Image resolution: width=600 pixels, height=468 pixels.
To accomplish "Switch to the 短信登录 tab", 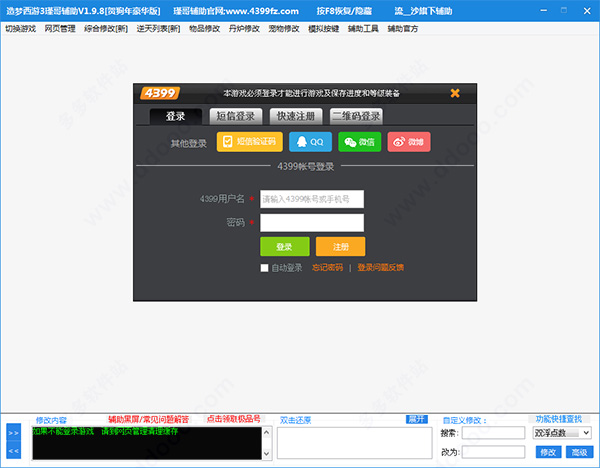I will (236, 116).
